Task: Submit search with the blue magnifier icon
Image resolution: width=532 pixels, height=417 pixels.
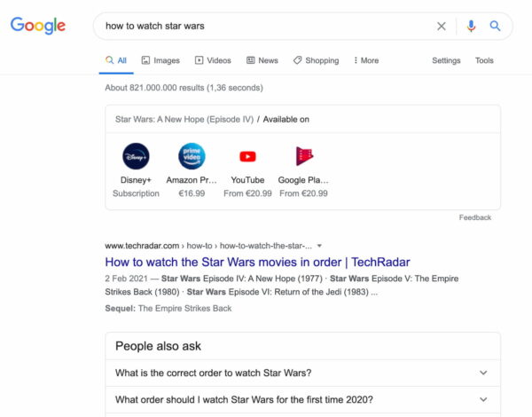Action: [x=495, y=26]
